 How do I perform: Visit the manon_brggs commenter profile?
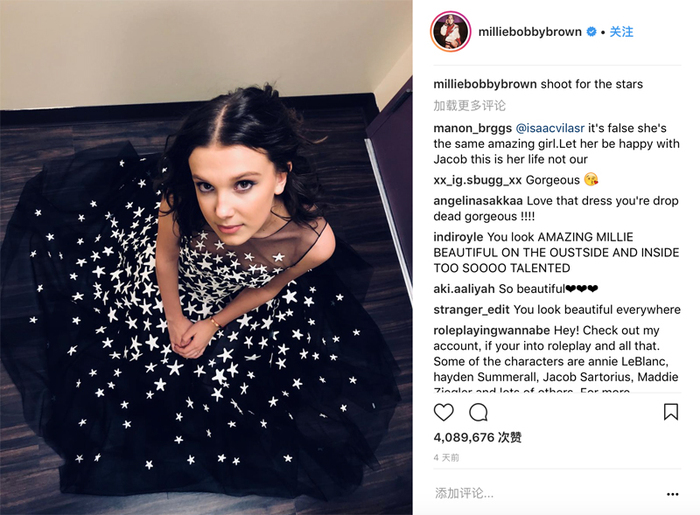(473, 128)
